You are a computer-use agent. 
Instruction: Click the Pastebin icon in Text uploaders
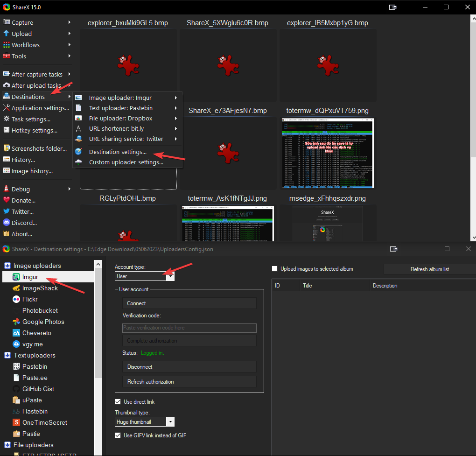[16, 367]
